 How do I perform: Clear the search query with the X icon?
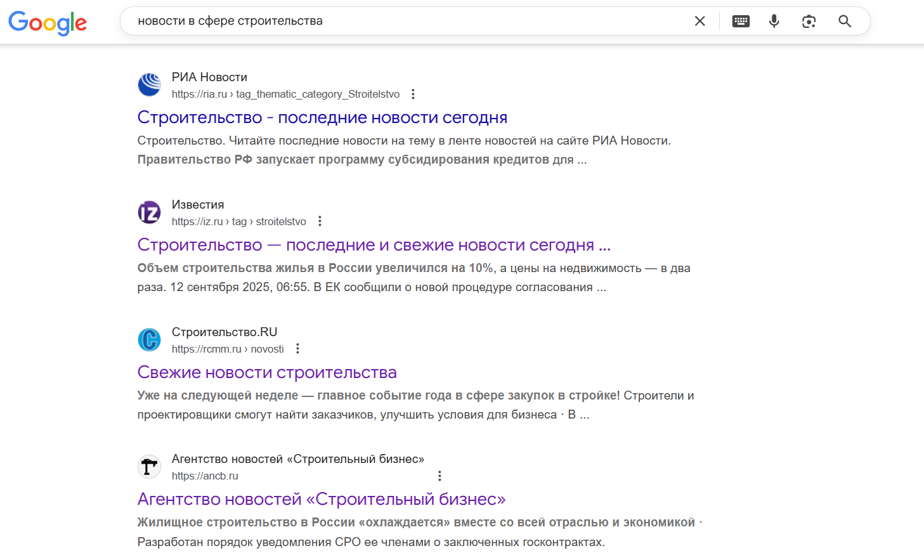[700, 20]
